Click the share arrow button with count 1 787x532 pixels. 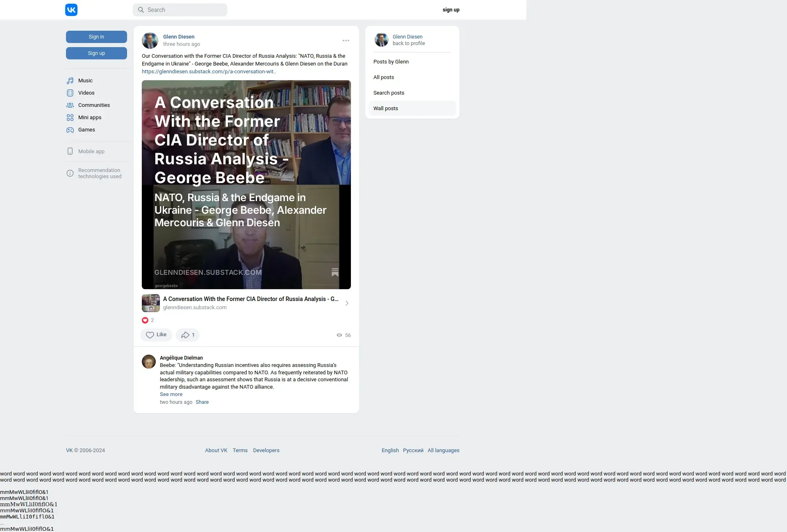click(188, 335)
